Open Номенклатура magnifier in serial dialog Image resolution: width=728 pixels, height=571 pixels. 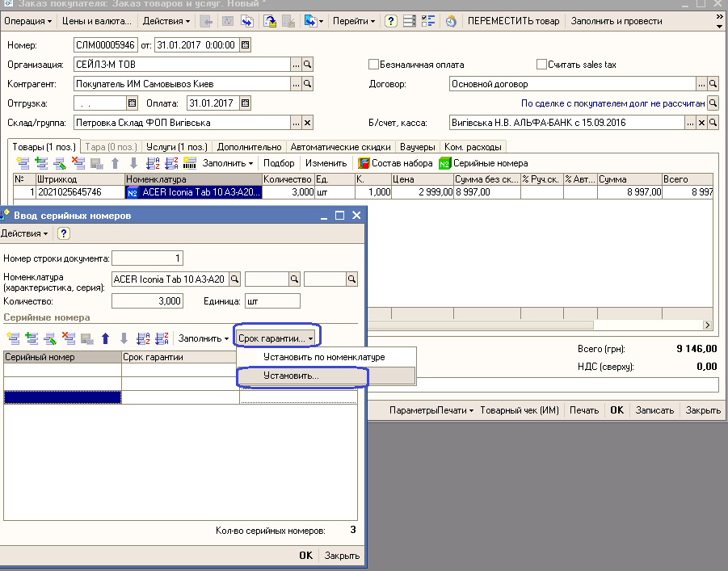tap(235, 279)
